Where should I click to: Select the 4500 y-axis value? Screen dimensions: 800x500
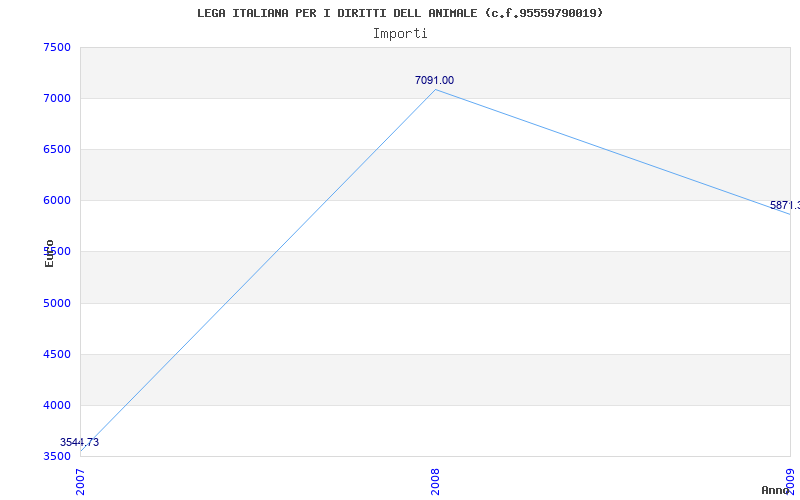click(x=57, y=354)
